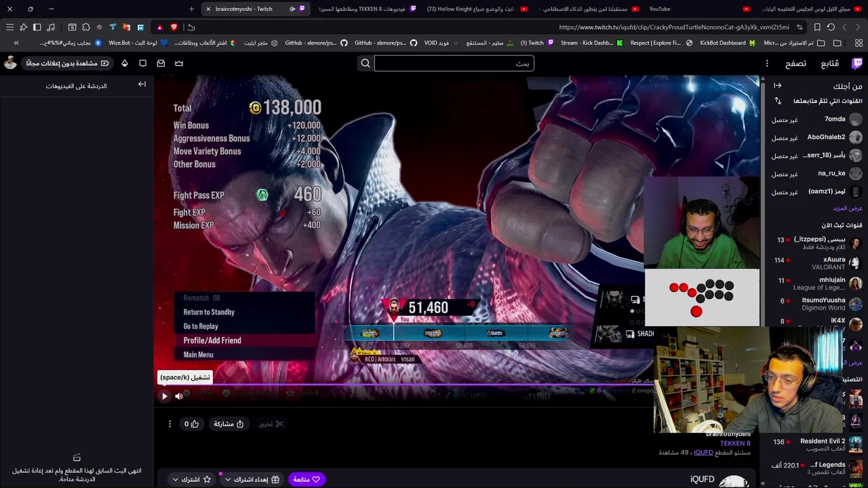Click the edit clip scissors button

pos(271,424)
